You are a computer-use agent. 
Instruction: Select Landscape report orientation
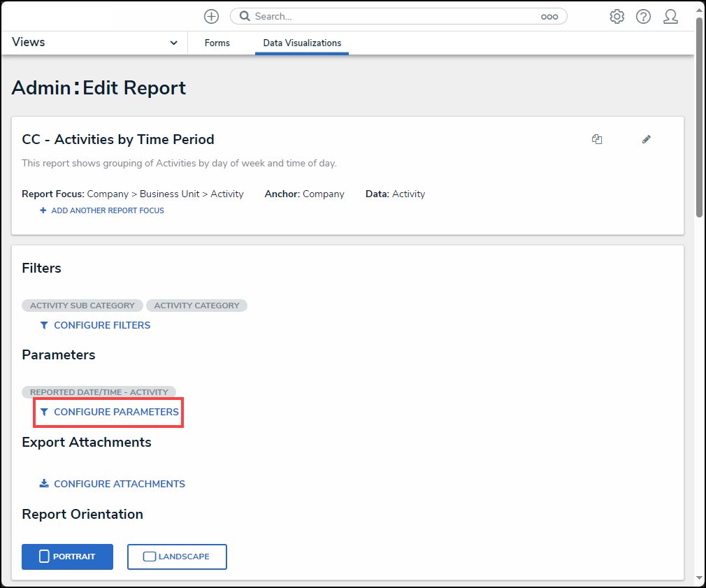point(177,557)
